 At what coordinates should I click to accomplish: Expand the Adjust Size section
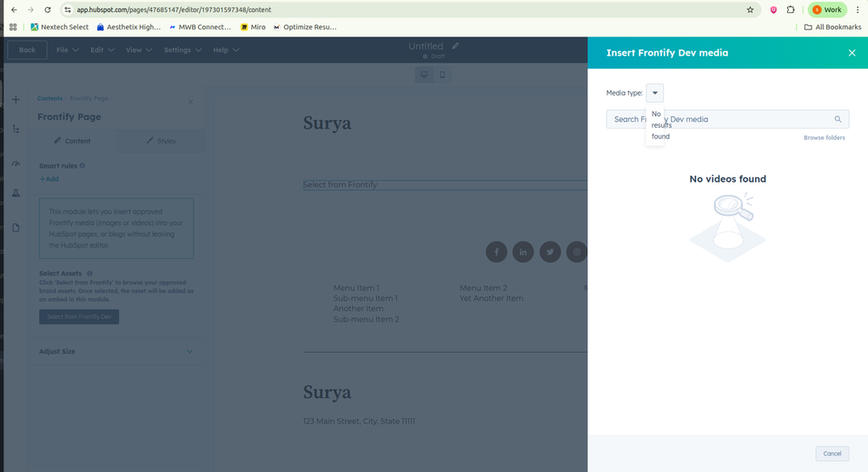(x=190, y=352)
